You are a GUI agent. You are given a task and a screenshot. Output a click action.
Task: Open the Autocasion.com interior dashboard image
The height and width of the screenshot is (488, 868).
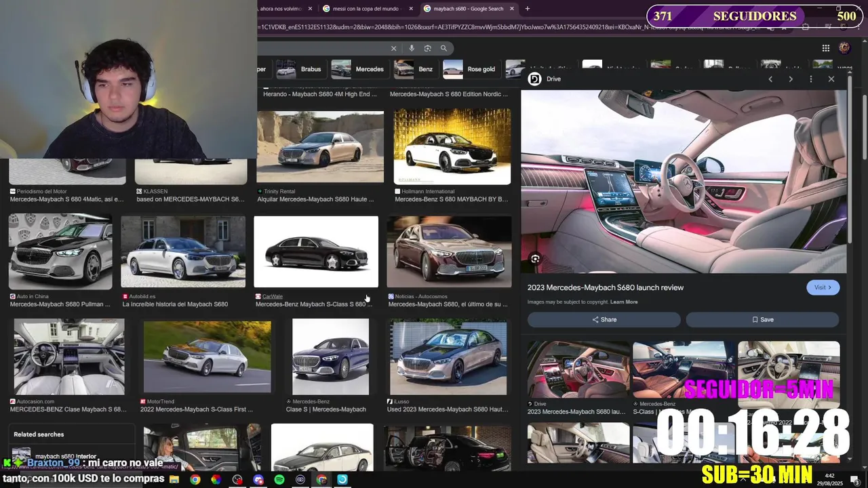pyautogui.click(x=69, y=357)
